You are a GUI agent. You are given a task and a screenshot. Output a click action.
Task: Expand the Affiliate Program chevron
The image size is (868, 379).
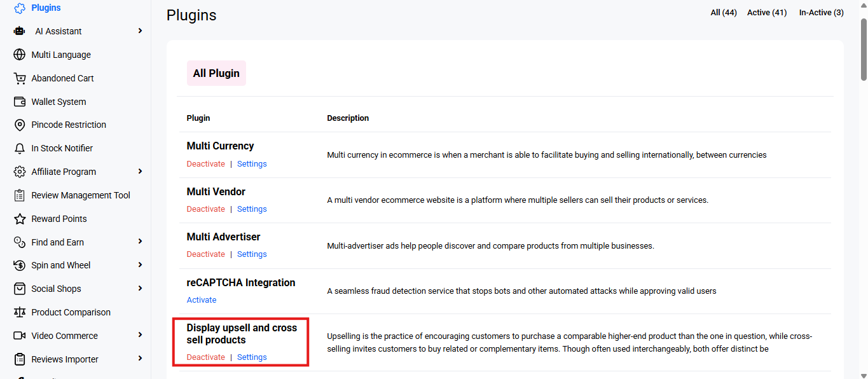click(x=140, y=172)
